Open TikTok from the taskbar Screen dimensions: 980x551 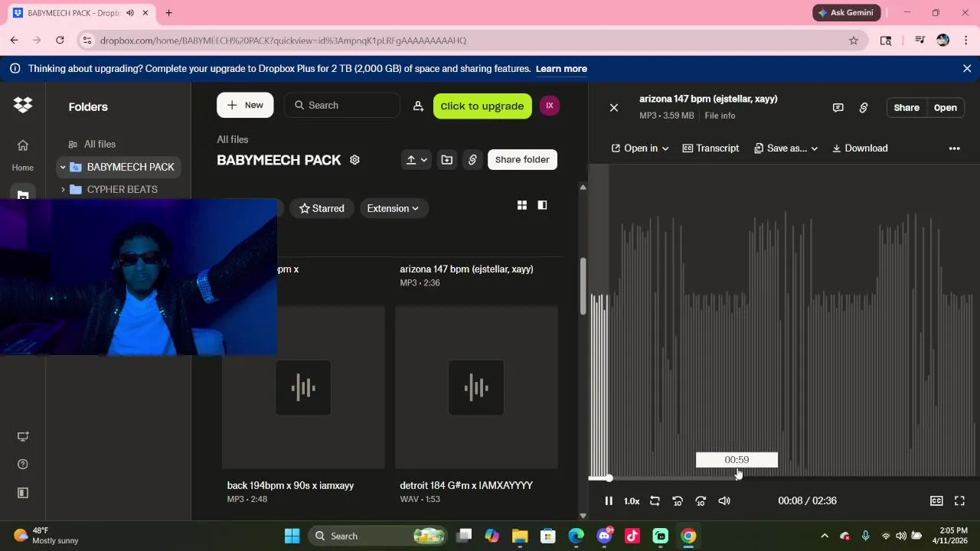coord(632,536)
